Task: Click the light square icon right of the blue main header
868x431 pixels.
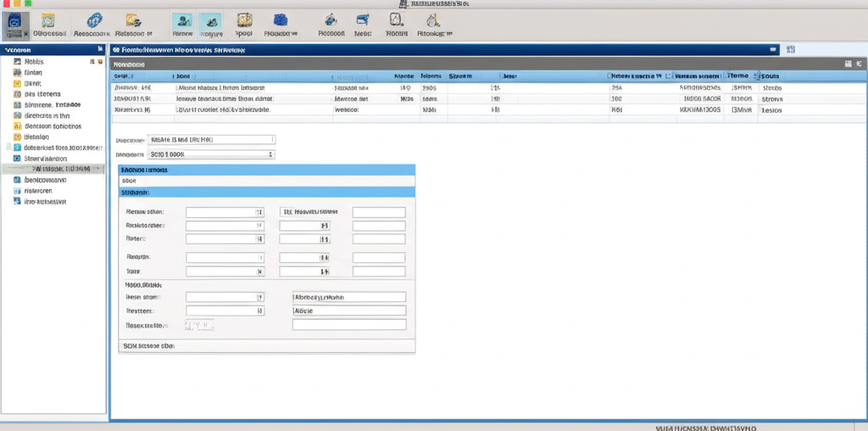Action: coord(791,49)
